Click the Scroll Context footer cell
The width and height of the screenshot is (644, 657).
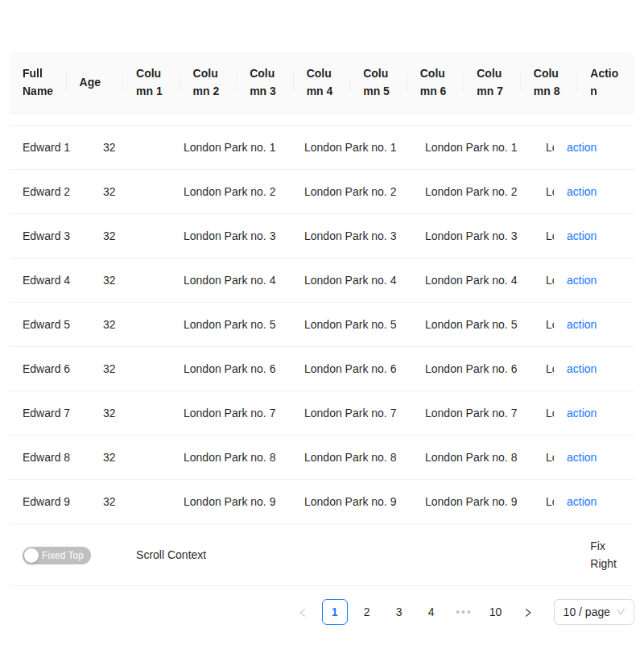(171, 555)
